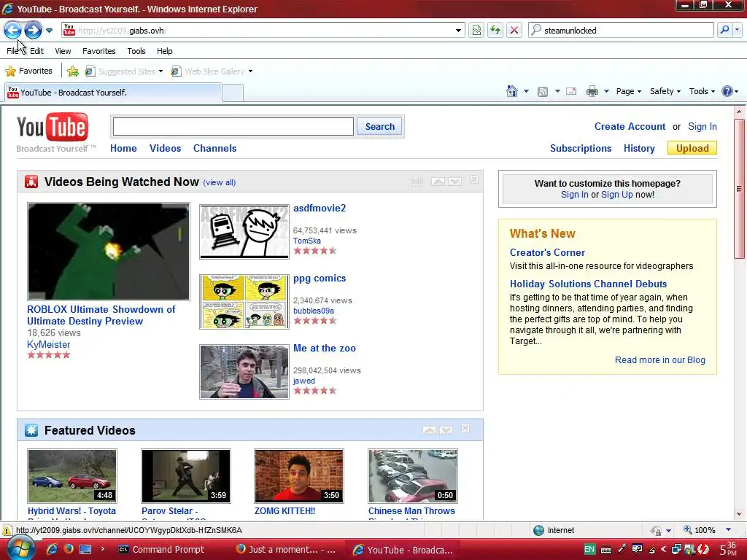Open the Me at the zoo thumbnail
The width and height of the screenshot is (747, 560).
click(x=244, y=372)
